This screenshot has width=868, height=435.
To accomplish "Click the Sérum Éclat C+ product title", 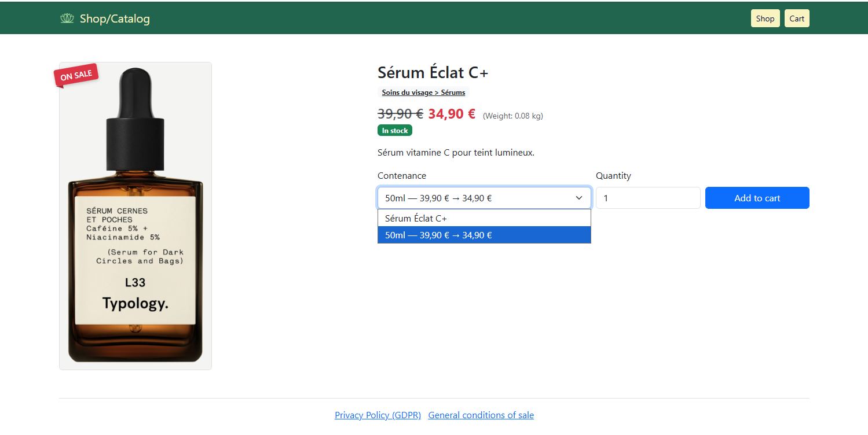I will [433, 72].
